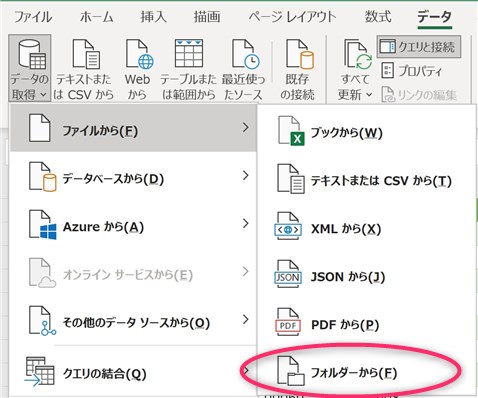
Task: Select その他のデータ ソースから(O) menu entry
Action: (x=133, y=320)
